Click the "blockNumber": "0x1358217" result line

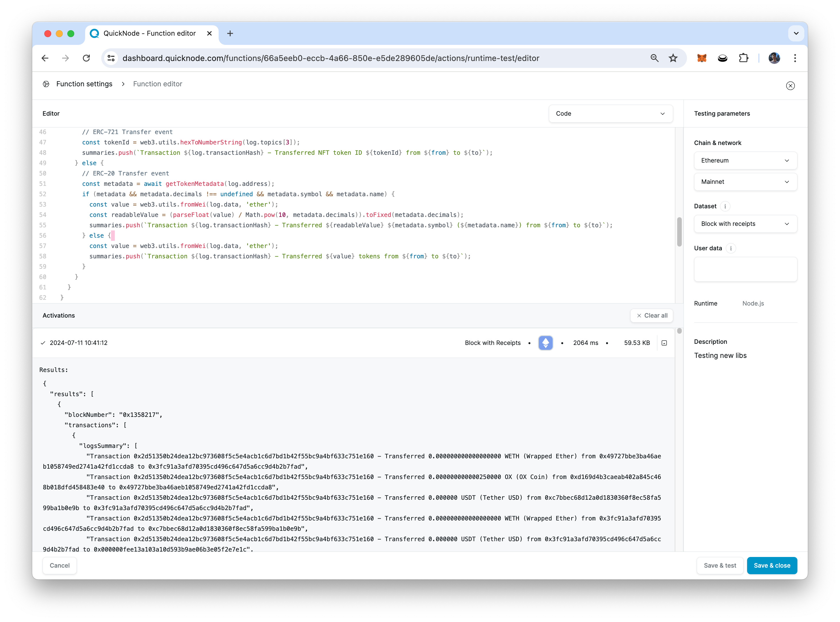click(x=113, y=415)
